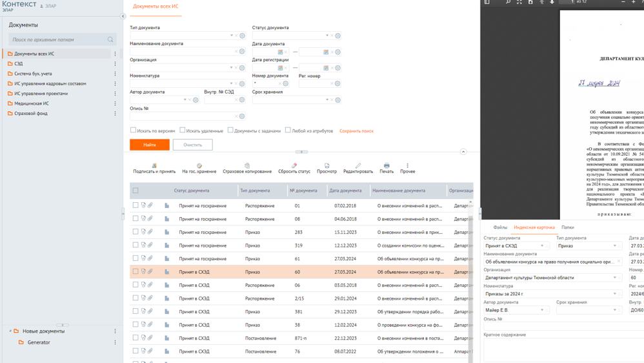The height and width of the screenshot is (363, 644).
Task: Click the 'Подписать и принять' toolbar icon
Action: tap(154, 165)
